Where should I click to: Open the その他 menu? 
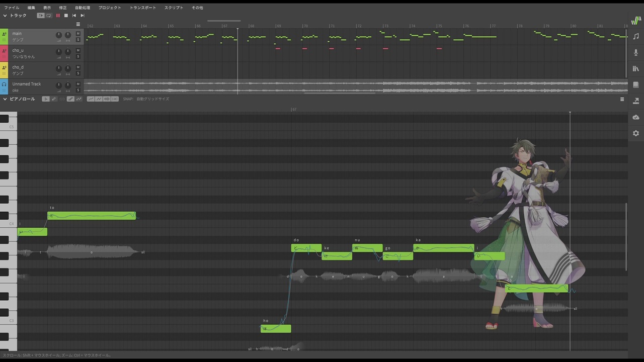tap(197, 8)
